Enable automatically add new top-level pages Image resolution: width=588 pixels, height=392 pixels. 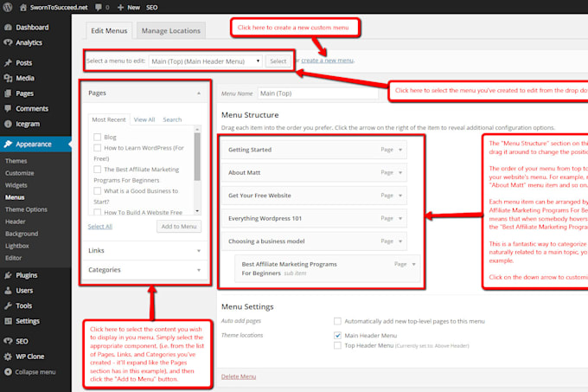(x=337, y=321)
